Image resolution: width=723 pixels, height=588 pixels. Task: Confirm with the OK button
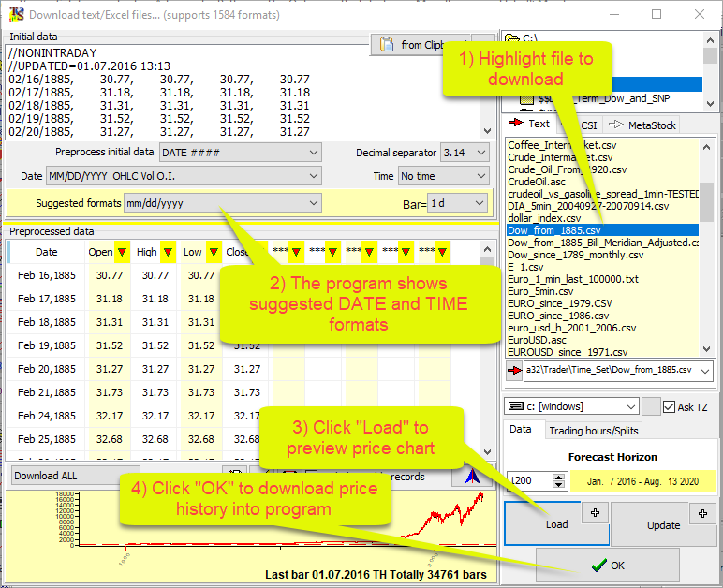coord(607,566)
